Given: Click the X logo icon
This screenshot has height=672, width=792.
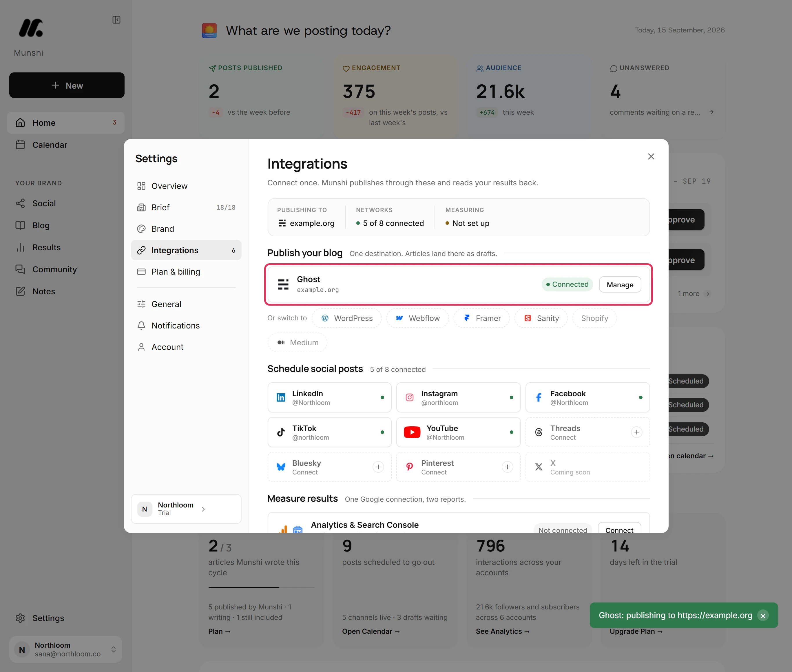Looking at the screenshot, I should pos(539,467).
